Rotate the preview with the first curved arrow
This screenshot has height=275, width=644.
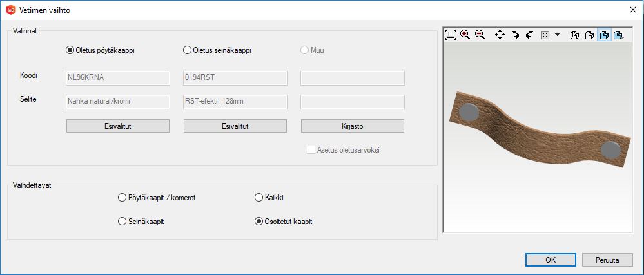(x=515, y=35)
